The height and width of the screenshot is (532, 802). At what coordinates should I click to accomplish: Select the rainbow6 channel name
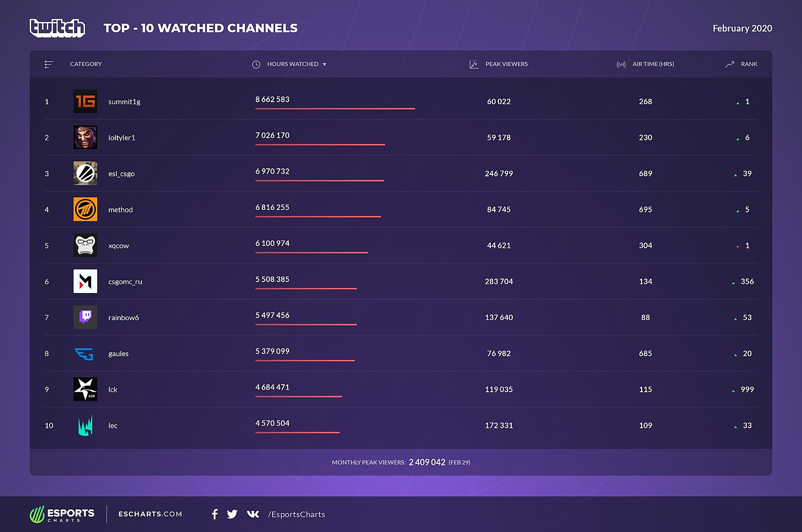pyautogui.click(x=124, y=318)
